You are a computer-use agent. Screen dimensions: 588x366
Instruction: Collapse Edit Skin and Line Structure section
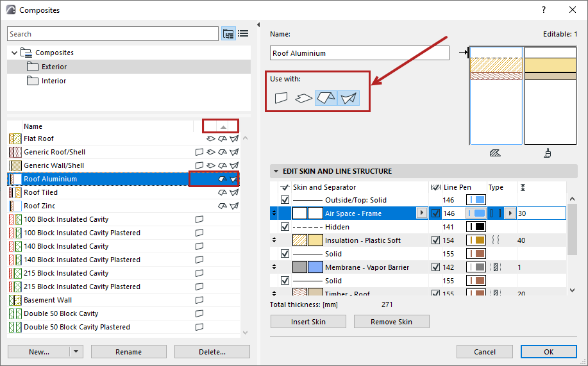point(276,171)
